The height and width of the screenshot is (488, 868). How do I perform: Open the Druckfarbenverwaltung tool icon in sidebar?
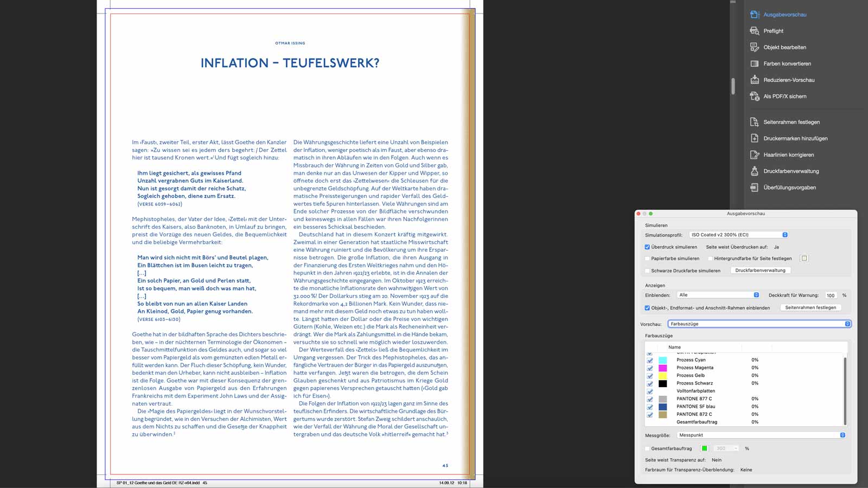pyautogui.click(x=754, y=171)
